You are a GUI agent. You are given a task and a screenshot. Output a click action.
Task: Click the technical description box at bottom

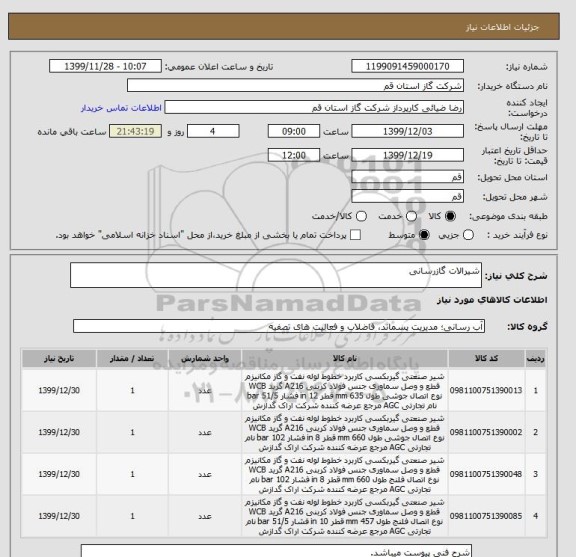[276, 551]
